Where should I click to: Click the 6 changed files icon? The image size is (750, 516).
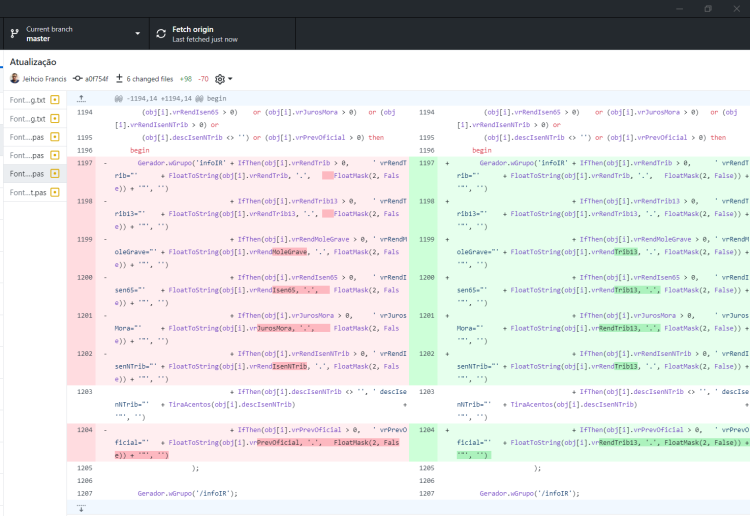point(120,78)
